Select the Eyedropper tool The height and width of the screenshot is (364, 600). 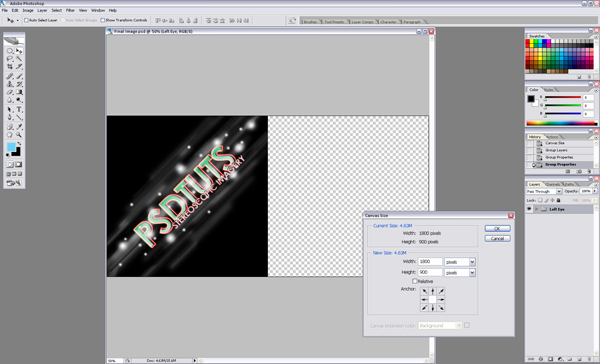coord(19,127)
